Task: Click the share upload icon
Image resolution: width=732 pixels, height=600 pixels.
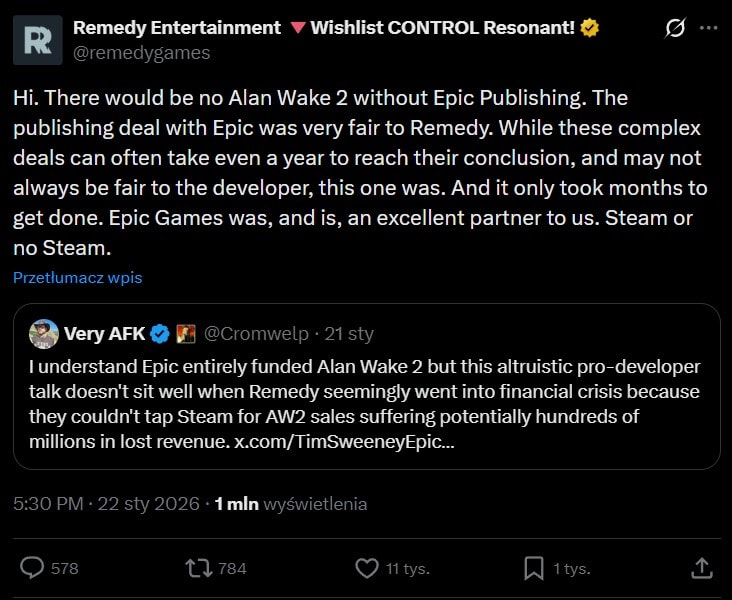Action: 701,568
